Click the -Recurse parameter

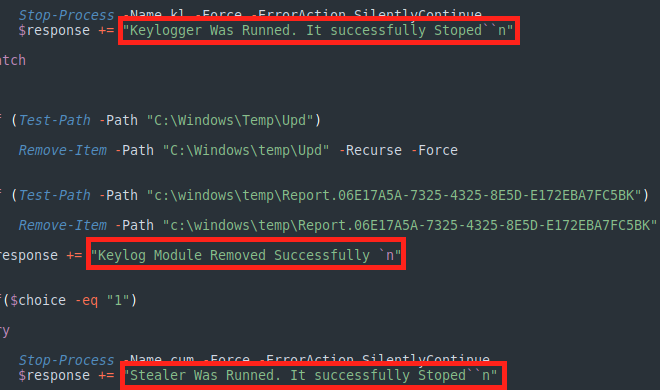(x=370, y=151)
